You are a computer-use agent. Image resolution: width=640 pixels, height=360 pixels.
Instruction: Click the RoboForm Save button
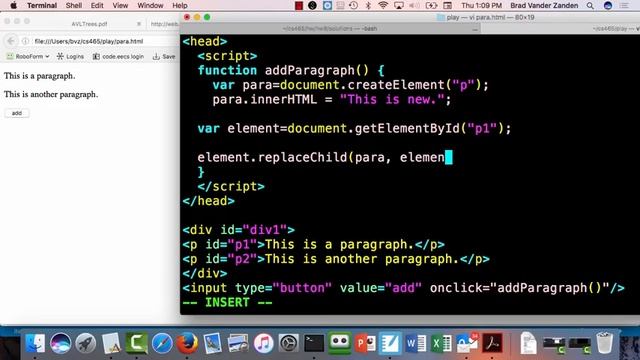click(164, 56)
